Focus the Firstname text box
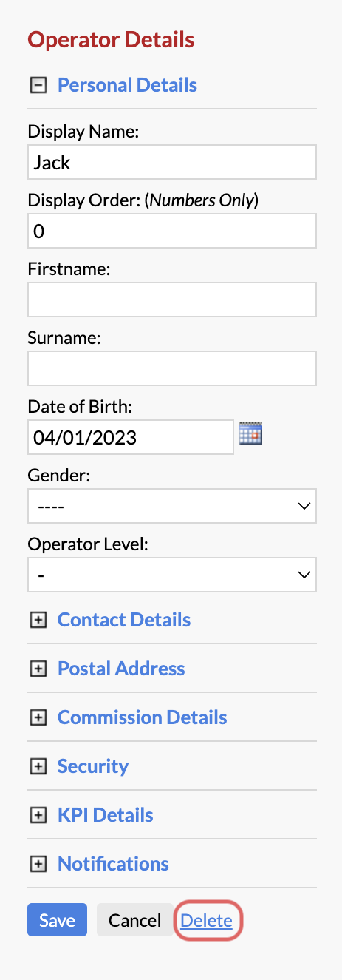This screenshot has height=980, width=342. [172, 300]
